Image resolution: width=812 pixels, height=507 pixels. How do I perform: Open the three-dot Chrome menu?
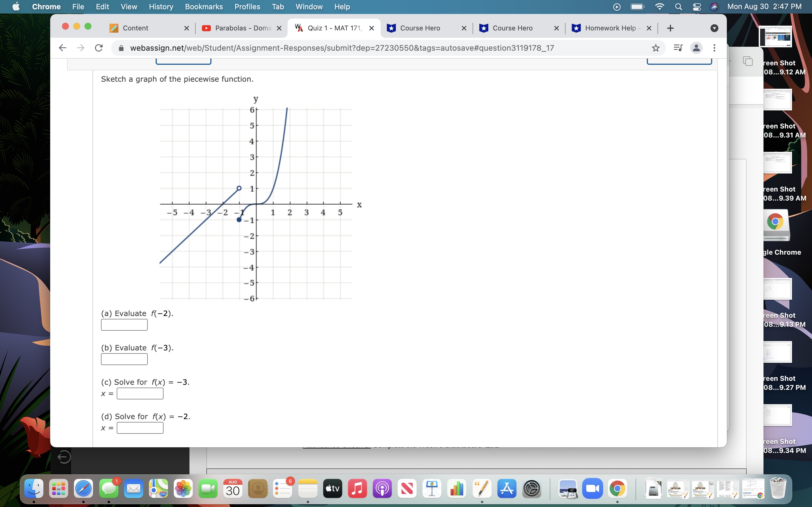pos(714,48)
